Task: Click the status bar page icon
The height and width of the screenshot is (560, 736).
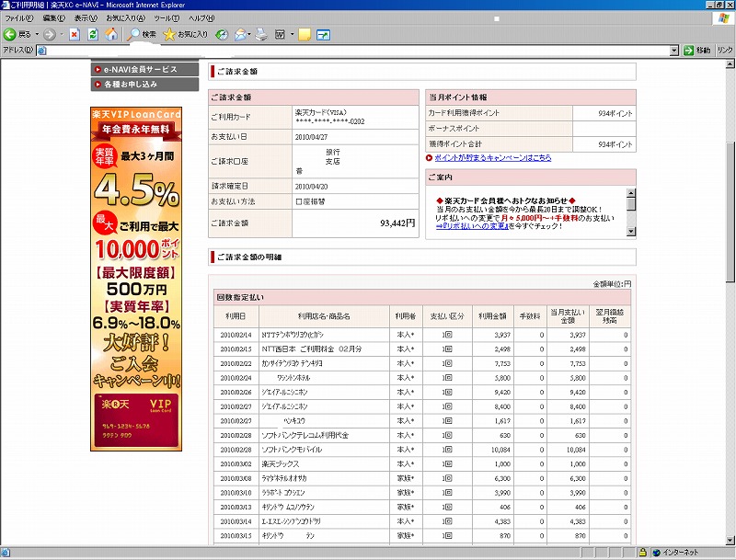Action: pyautogui.click(x=5, y=553)
